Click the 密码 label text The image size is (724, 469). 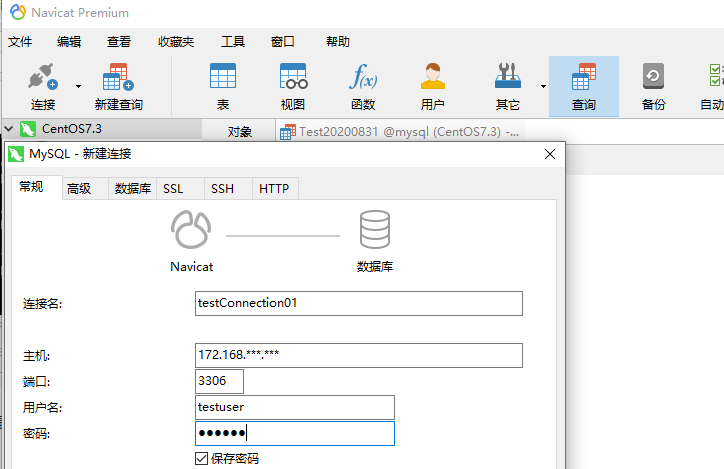click(36, 433)
